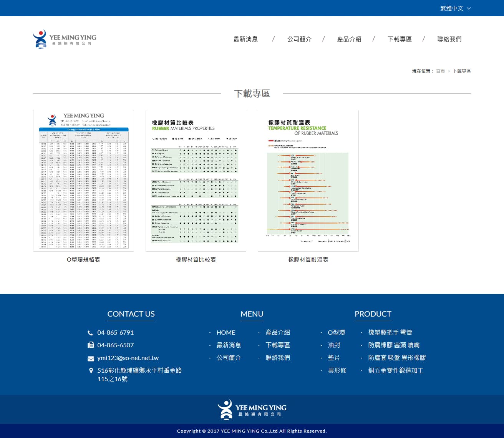
Task: Open the 繁體中文 language dropdown
Action: coord(455,8)
